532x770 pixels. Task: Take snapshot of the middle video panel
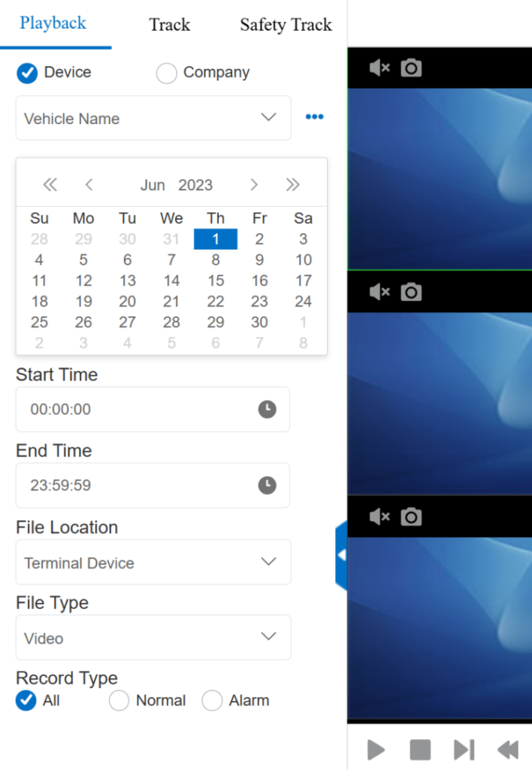coord(411,292)
